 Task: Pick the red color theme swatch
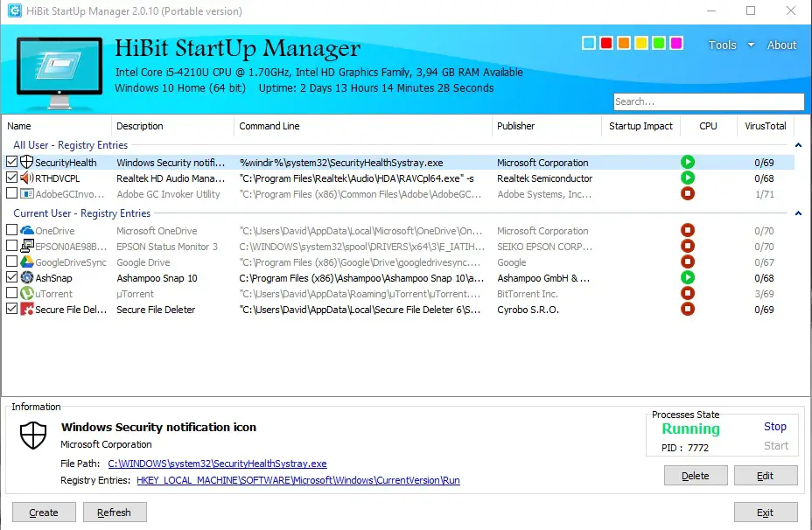click(x=605, y=43)
